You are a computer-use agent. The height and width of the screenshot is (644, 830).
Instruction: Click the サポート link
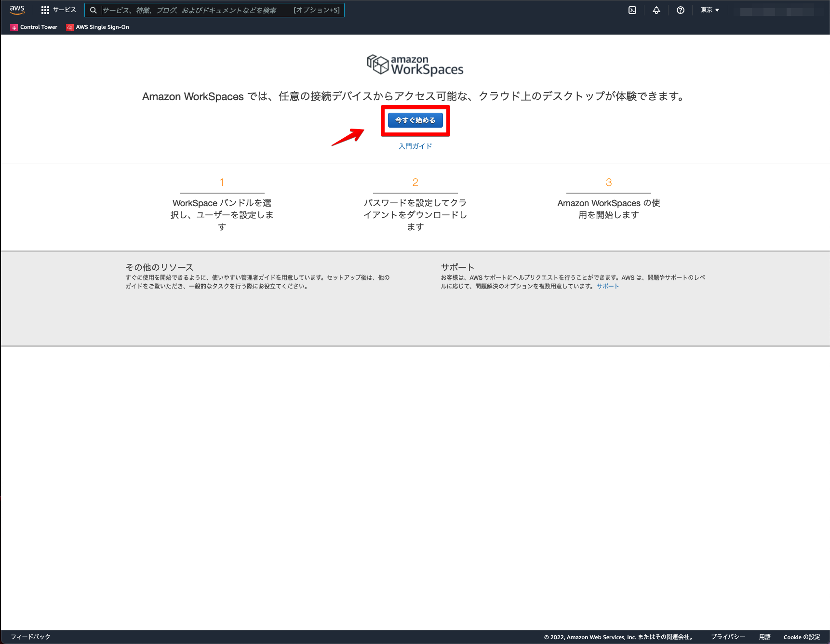[607, 286]
